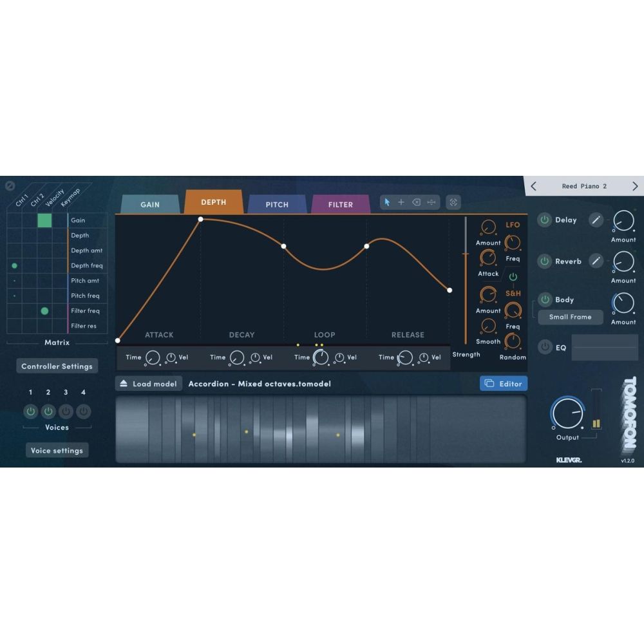Image resolution: width=644 pixels, height=644 pixels.
Task: Switch to the PITCH tab
Action: point(277,204)
